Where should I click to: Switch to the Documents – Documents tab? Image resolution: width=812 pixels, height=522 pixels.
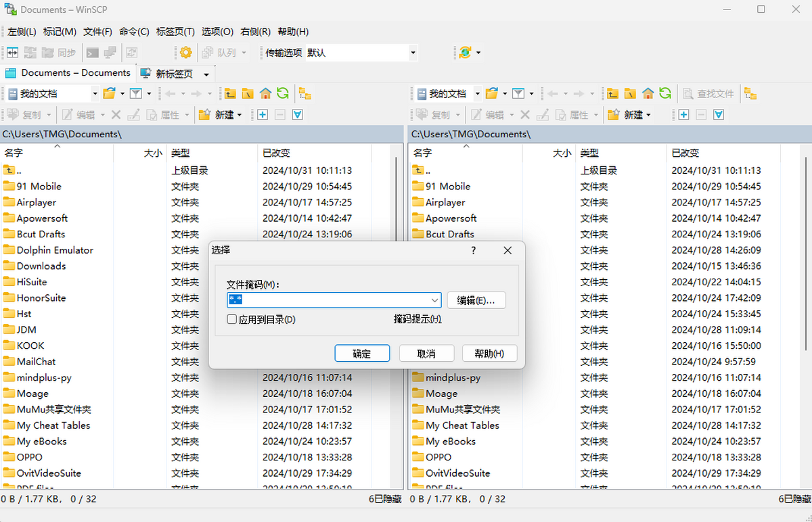tap(76, 72)
